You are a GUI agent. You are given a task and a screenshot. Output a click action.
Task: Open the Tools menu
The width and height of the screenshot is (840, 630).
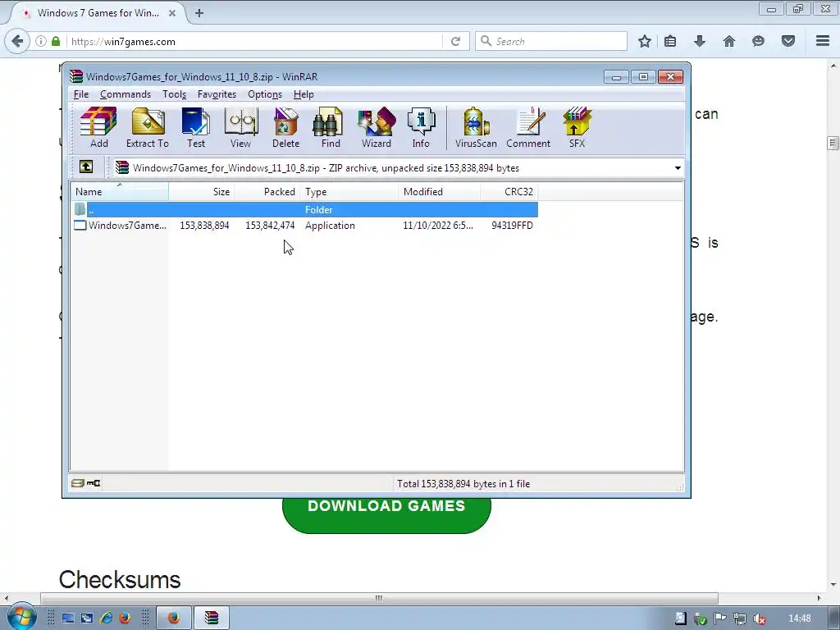(174, 94)
